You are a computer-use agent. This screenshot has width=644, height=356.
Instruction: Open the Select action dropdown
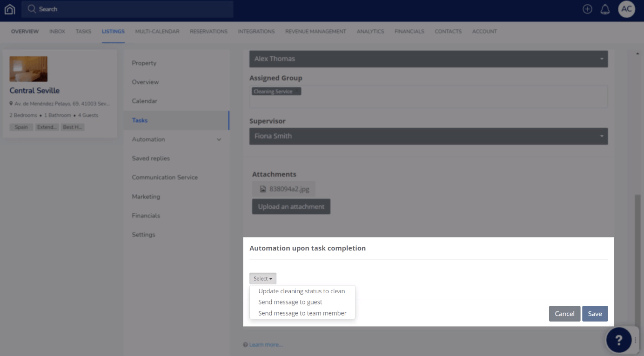coord(262,278)
